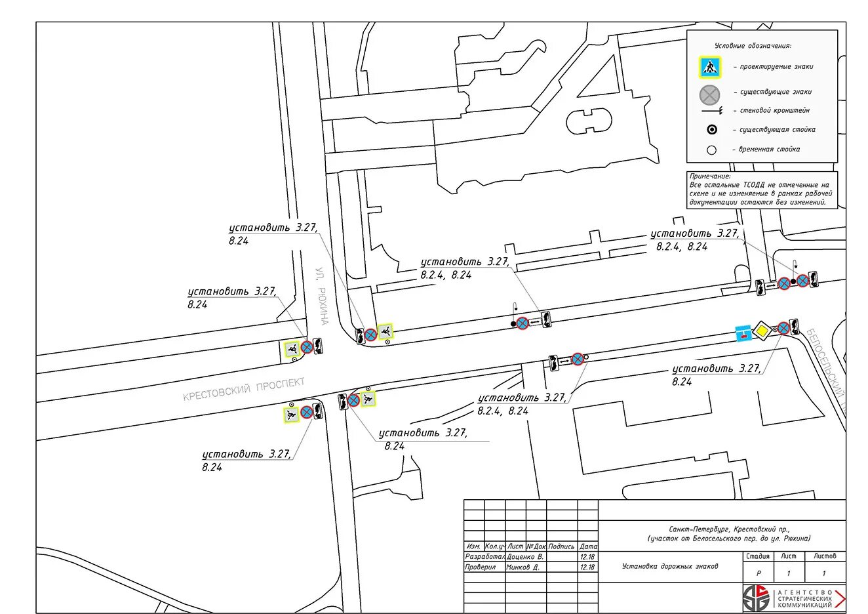Click the pedestrian sign at the intersection's southwest corner
The height and width of the screenshot is (614, 868).
click(291, 415)
